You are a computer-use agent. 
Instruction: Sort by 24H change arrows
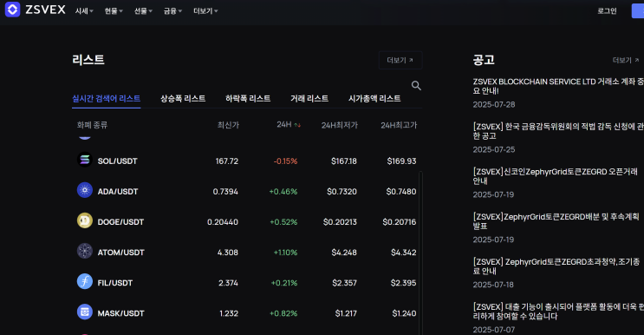(297, 125)
